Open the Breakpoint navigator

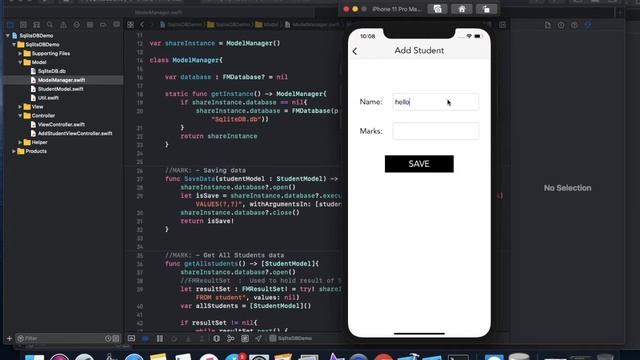point(103,25)
